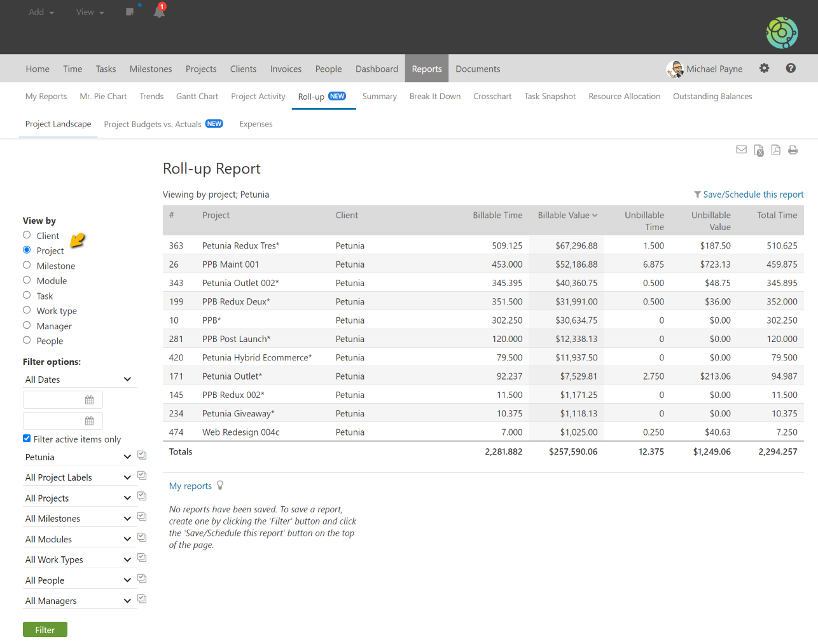Open the help question mark
This screenshot has height=644, width=818.
point(791,68)
